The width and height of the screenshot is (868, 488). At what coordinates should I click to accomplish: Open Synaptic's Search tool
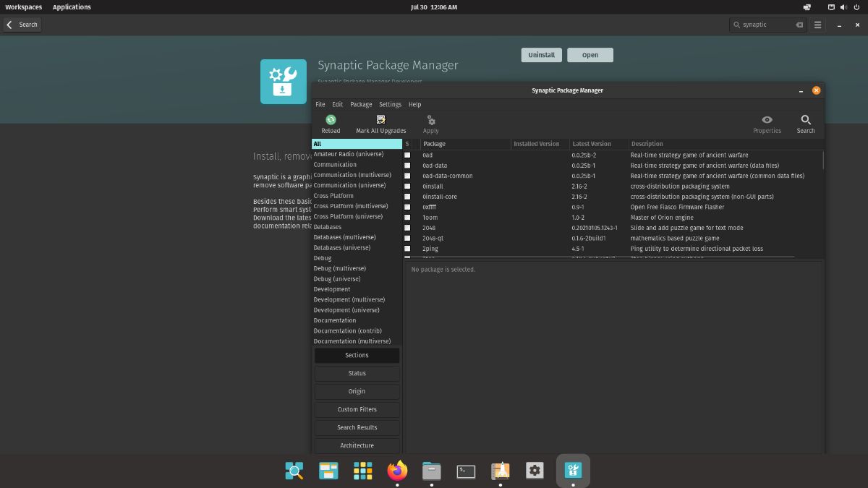806,123
